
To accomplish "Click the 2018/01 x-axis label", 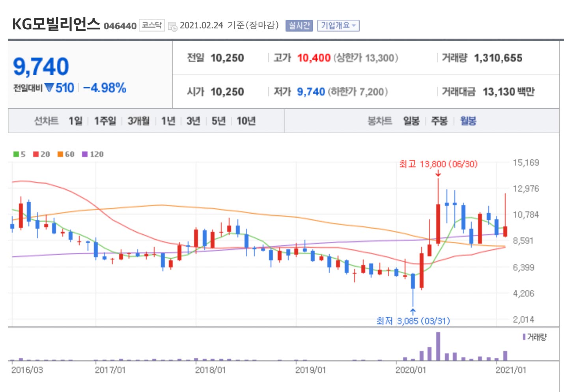I will (210, 370).
